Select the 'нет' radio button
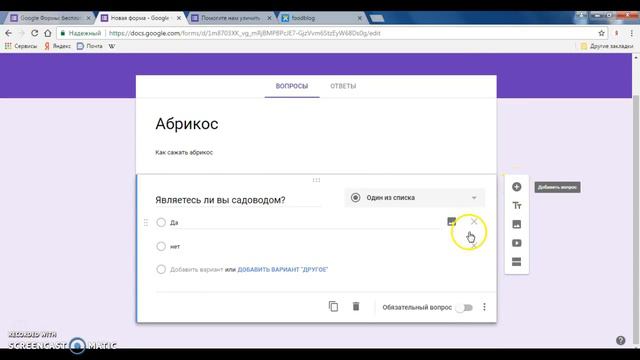The height and width of the screenshot is (360, 640). 161,246
